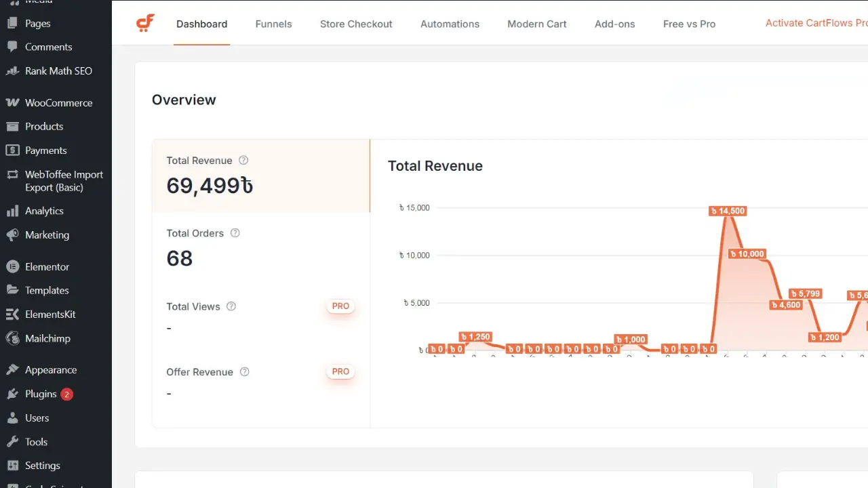Select the Total Revenue stat card
Viewport: 868px width, 488px height.
tap(260, 176)
